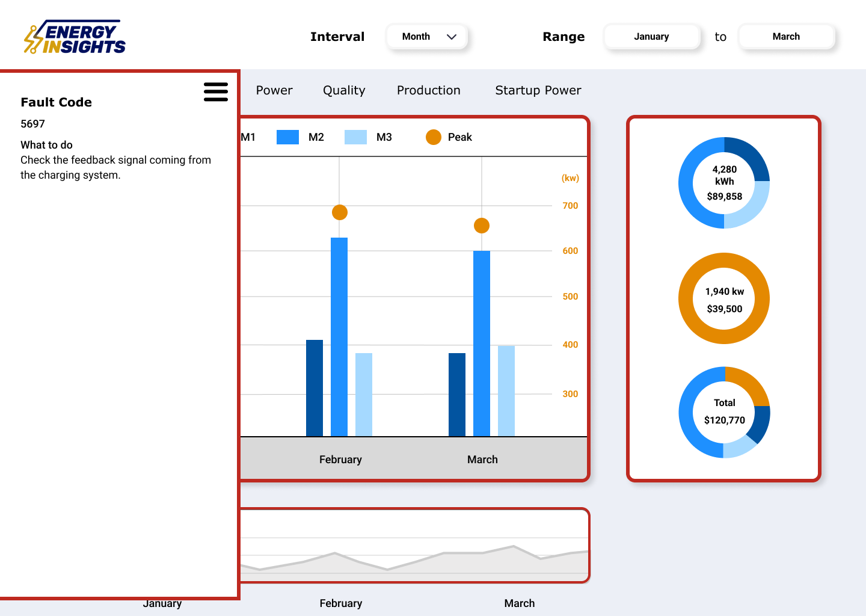866x616 pixels.
Task: Click the 700 axis value
Action: coord(570,206)
